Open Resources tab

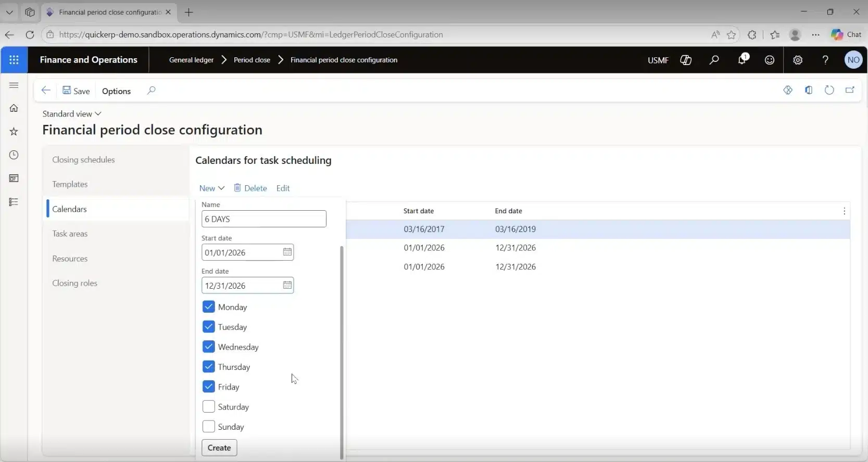[70, 259]
